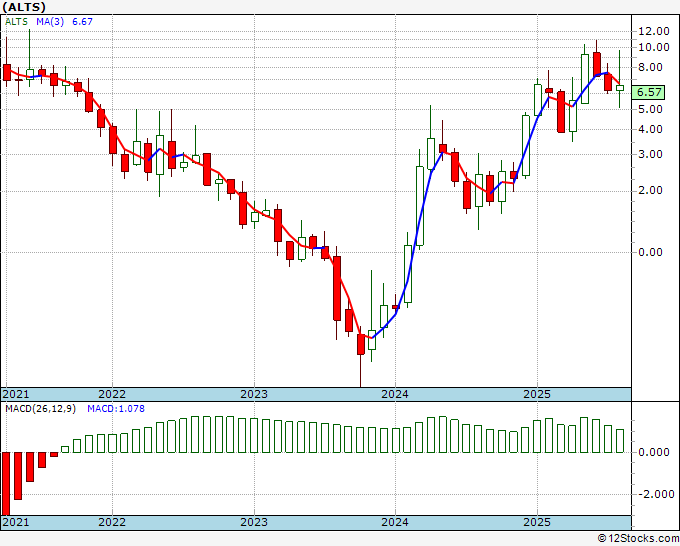This screenshot has width=680, height=546.
Task: Click the ALTS ticker label in legend
Action: [x=16, y=22]
